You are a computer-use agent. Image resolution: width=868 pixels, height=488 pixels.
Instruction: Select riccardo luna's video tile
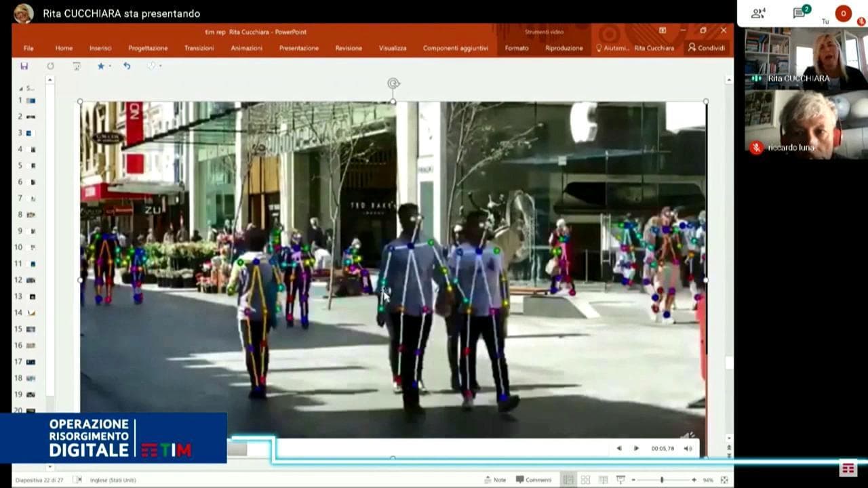coord(806,124)
